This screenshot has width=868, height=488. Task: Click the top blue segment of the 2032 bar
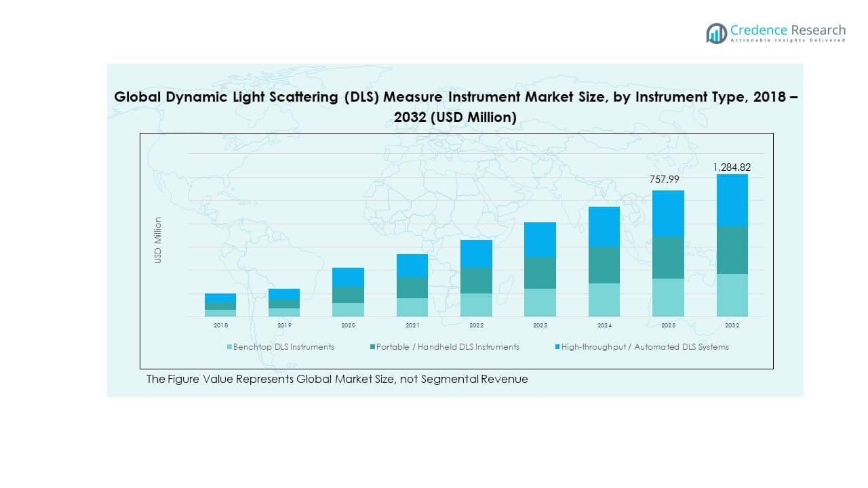[x=732, y=200]
